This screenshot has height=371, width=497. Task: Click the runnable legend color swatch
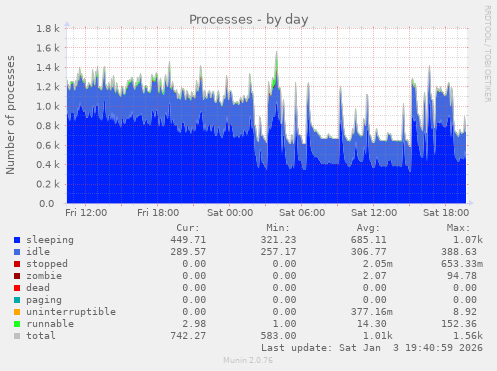(17, 324)
